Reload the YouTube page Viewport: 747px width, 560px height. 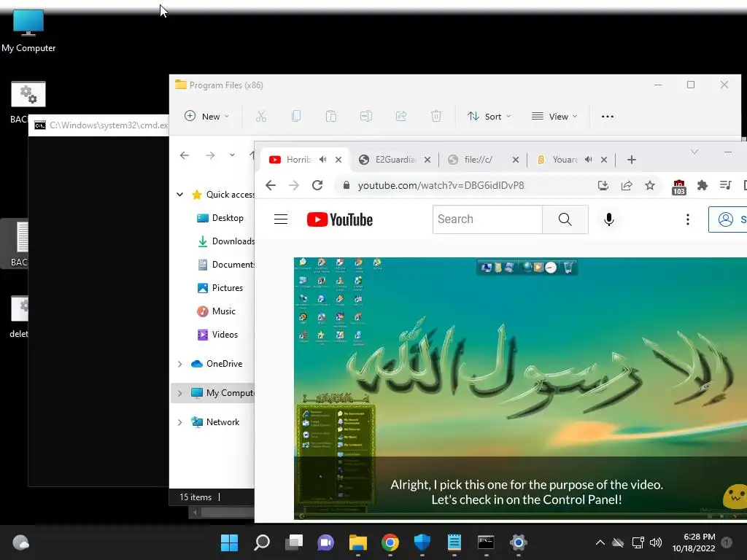(317, 185)
